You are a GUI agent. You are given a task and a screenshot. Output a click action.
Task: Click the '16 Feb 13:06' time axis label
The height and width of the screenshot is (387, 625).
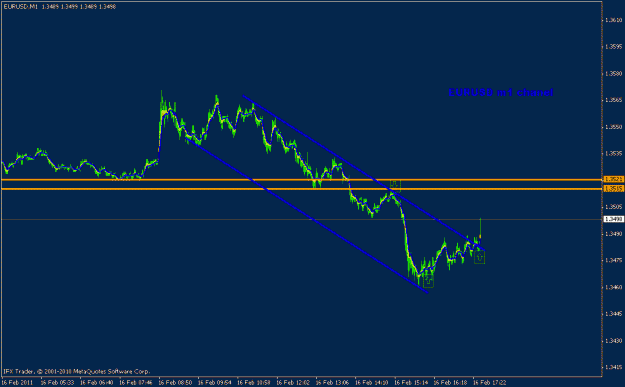click(x=332, y=383)
